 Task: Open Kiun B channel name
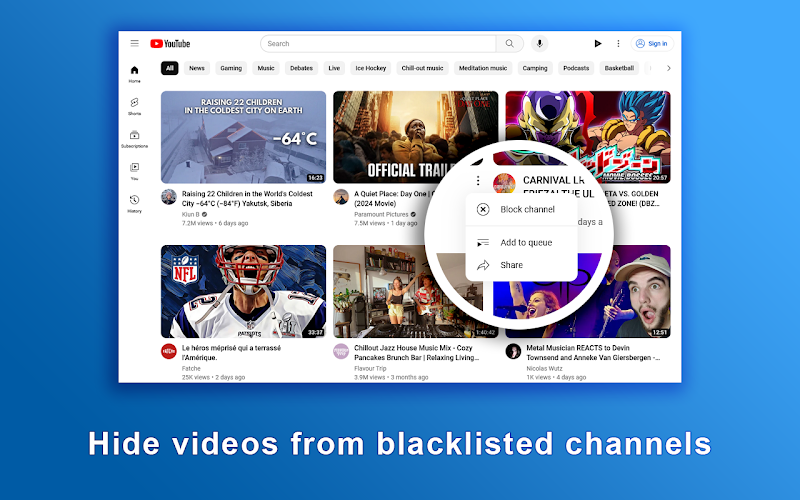click(x=190, y=214)
